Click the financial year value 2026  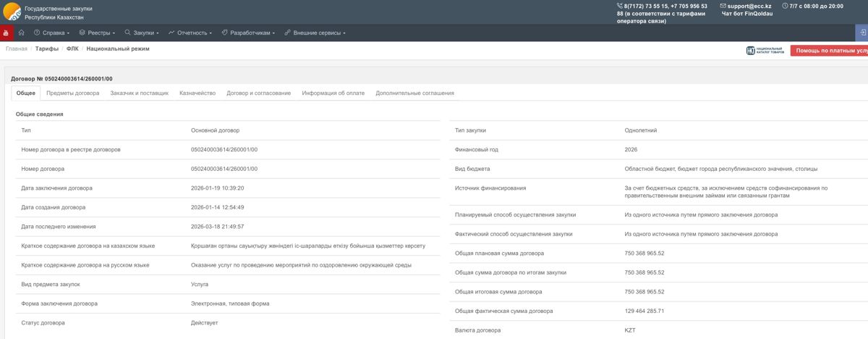(x=631, y=149)
